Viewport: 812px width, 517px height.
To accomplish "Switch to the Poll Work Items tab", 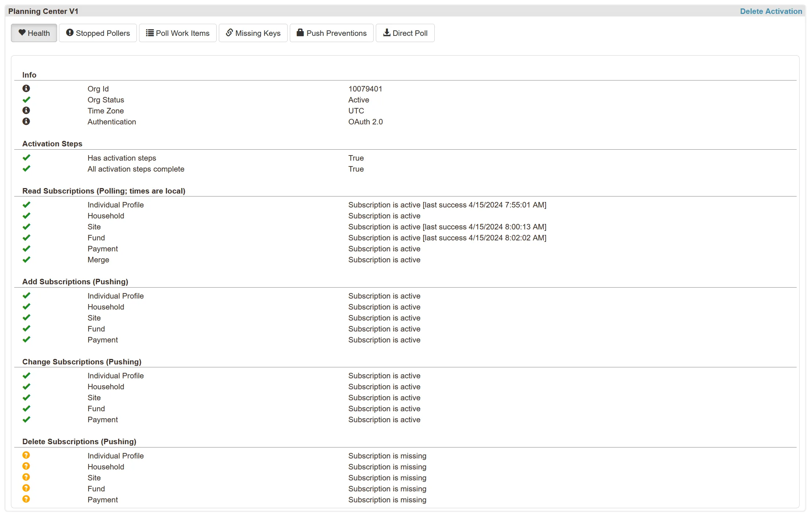I will (177, 33).
